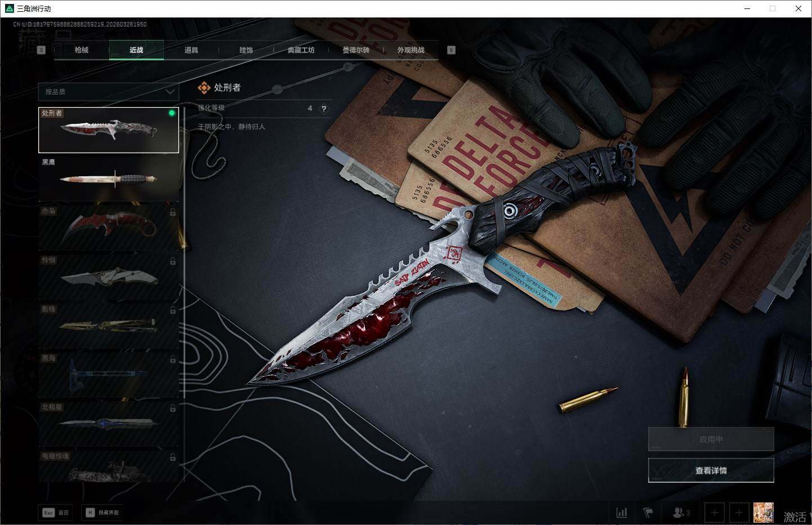Expand the 按品质 sort dropdown
The image size is (812, 525).
[108, 91]
